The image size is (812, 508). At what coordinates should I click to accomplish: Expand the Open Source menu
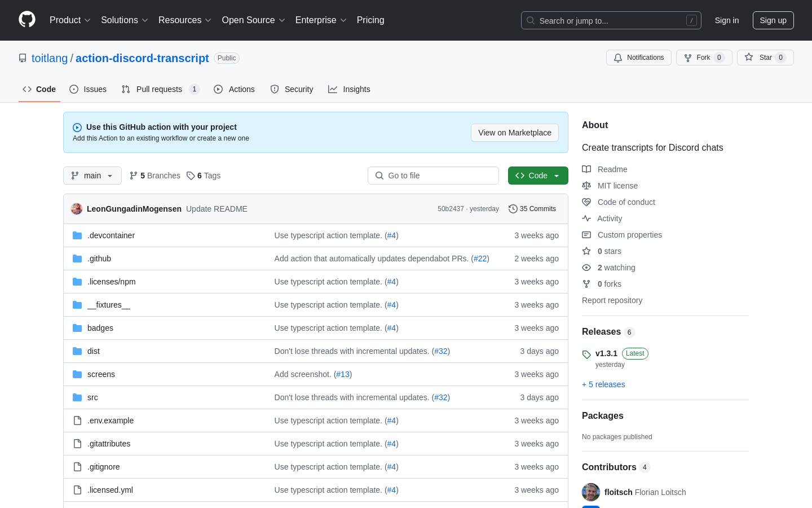[x=253, y=20]
